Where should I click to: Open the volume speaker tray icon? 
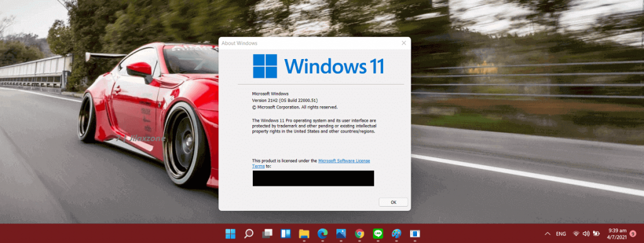click(x=586, y=234)
